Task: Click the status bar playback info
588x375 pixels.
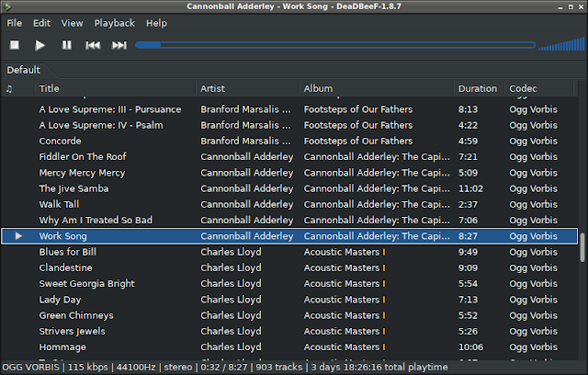Action: pos(225,367)
